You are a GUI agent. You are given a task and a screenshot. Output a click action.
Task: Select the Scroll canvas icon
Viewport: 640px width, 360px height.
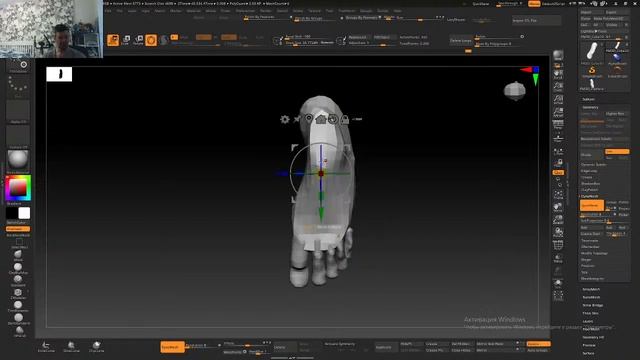(558, 75)
